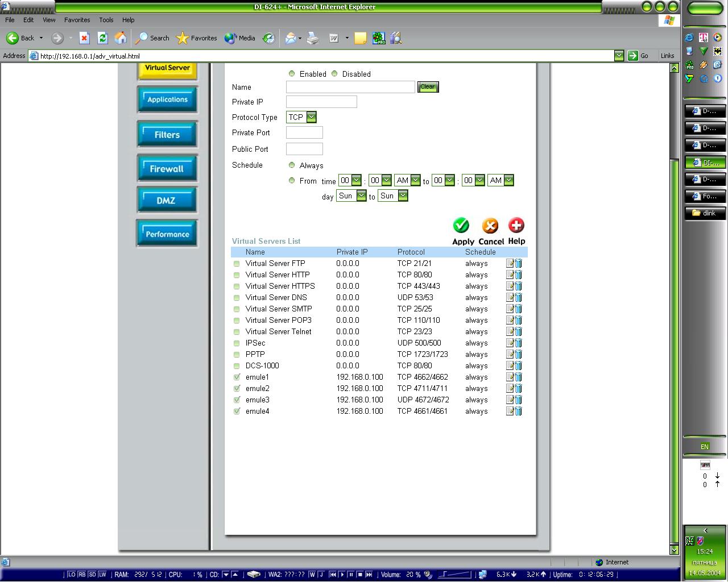The width and height of the screenshot is (728, 582).
Task: Open the Protocol Type dropdown
Action: (x=311, y=117)
